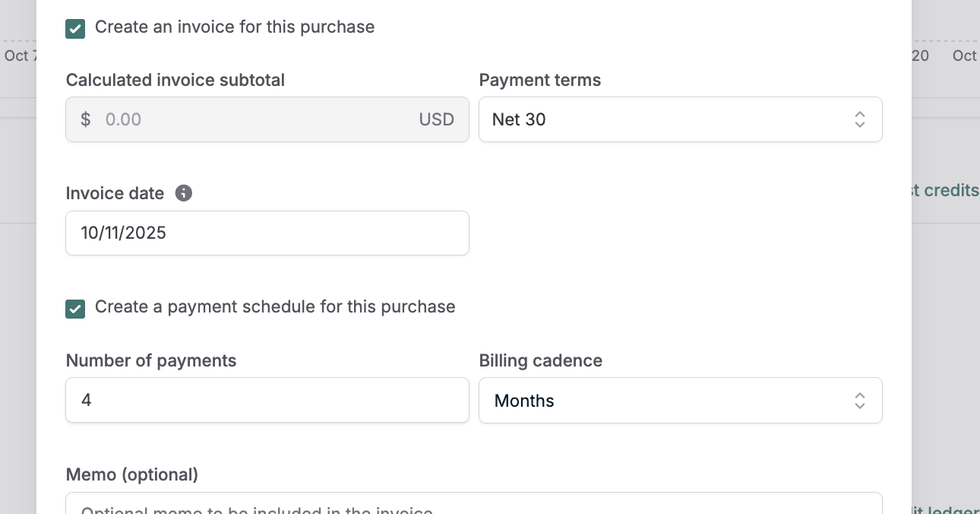Uncheck Create an invoice for this purchase
This screenshot has height=514, width=980.
pos(75,29)
